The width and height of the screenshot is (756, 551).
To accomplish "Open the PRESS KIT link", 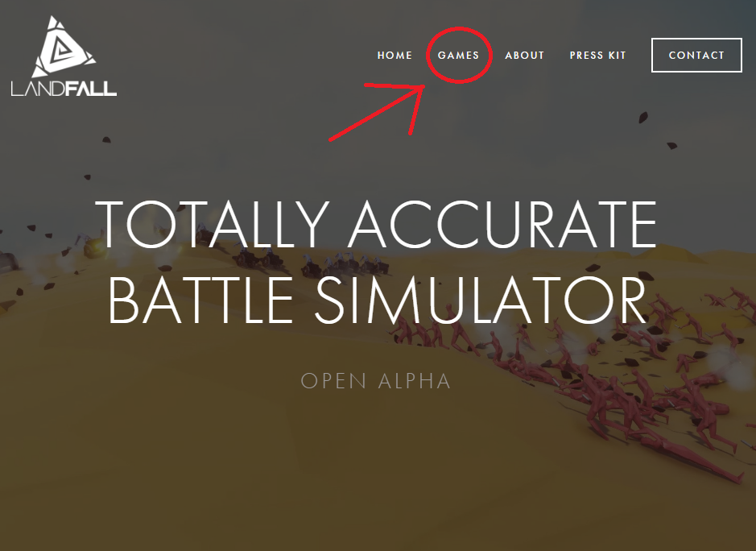I will [x=597, y=56].
